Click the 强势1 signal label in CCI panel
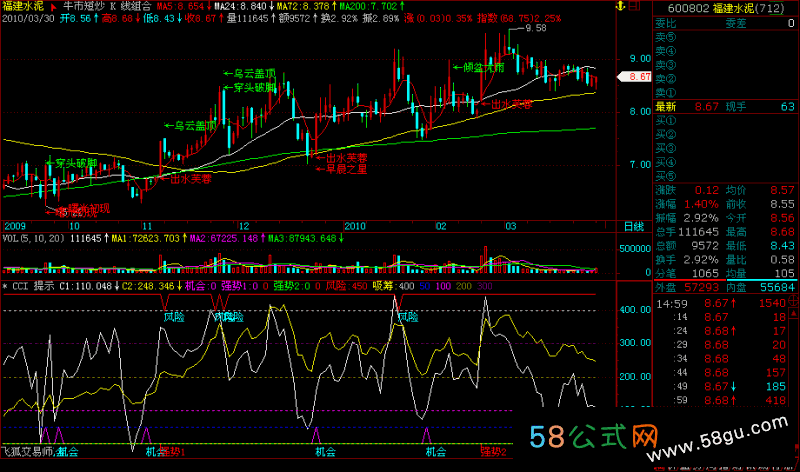Viewport: 800px width, 472px height. 172,452
